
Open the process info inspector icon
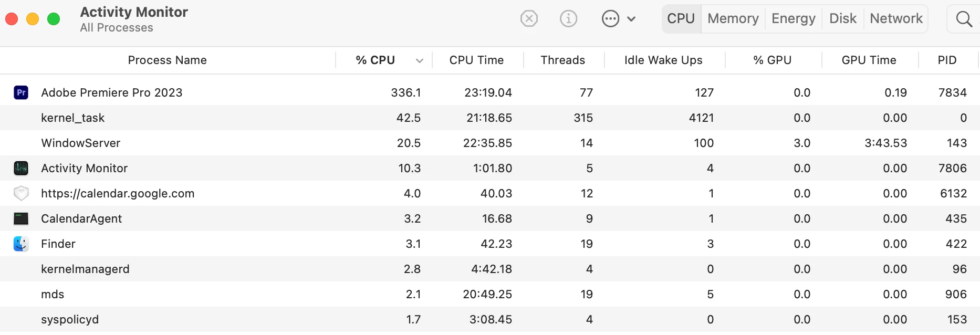(x=568, y=19)
